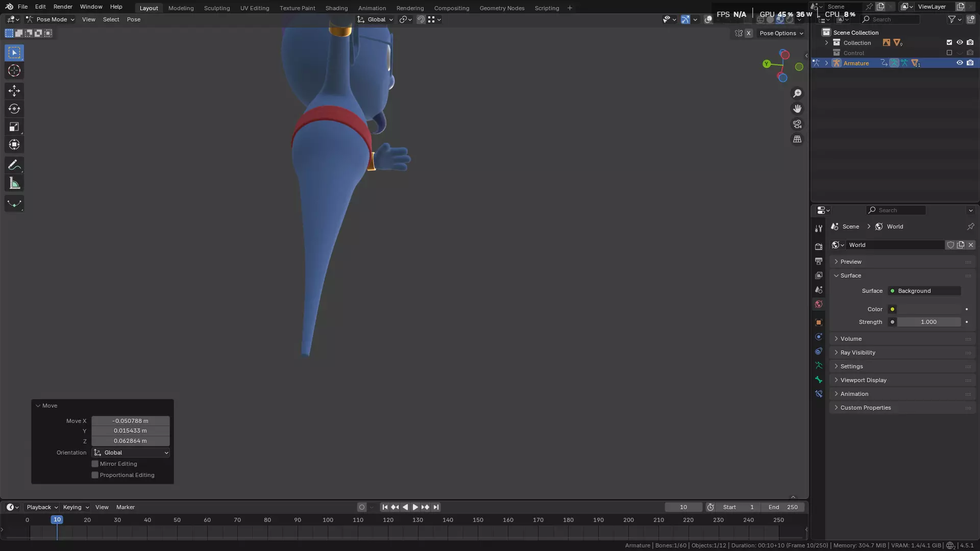Activate the 3D Cursor tool
The image size is (980, 551).
tap(14, 70)
